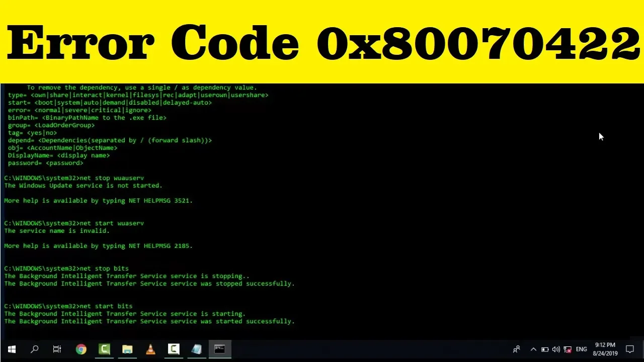Launch Google Chrome from taskbar
644x362 pixels.
pyautogui.click(x=81, y=349)
